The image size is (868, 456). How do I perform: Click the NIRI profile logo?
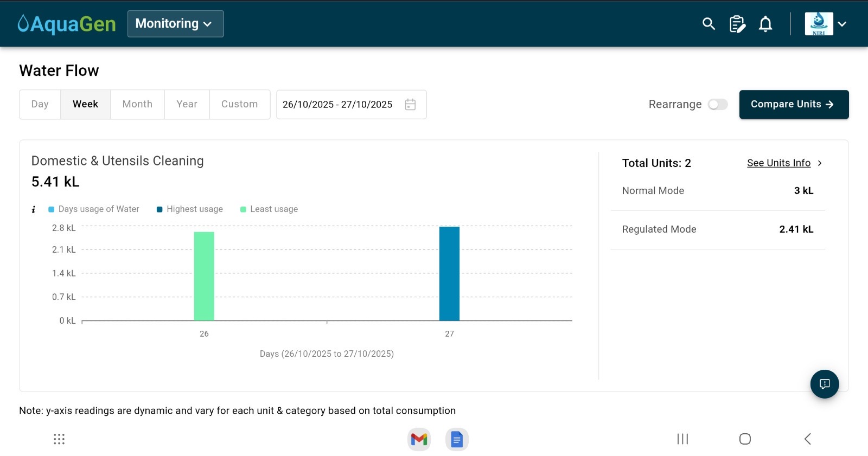(x=819, y=24)
